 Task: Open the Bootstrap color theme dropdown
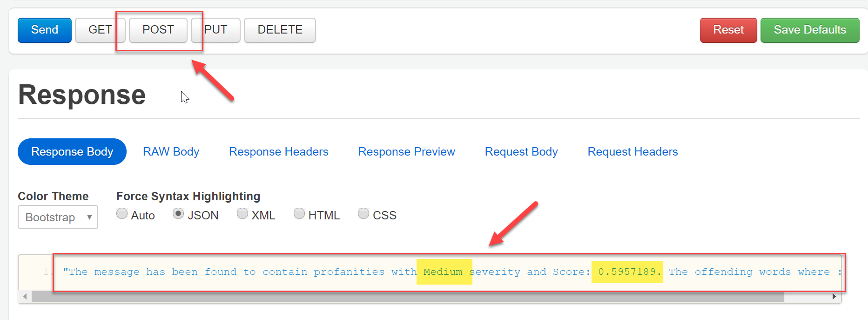coord(58,217)
